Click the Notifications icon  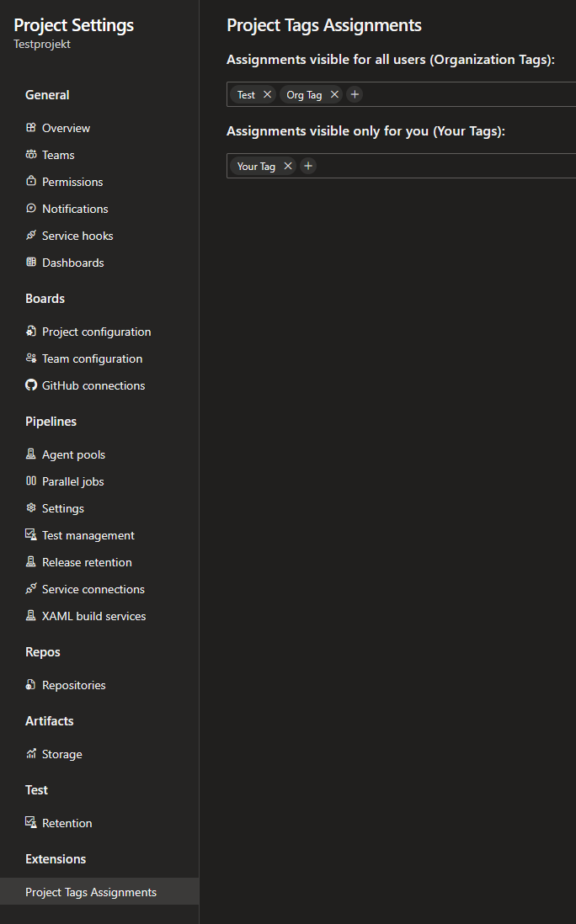coord(31,208)
